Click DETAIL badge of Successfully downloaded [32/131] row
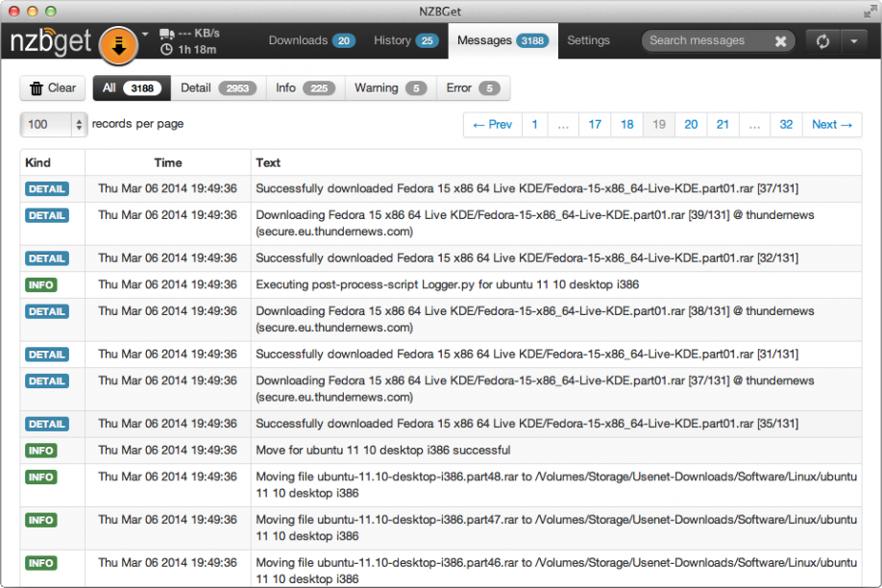882x588 pixels. [47, 258]
